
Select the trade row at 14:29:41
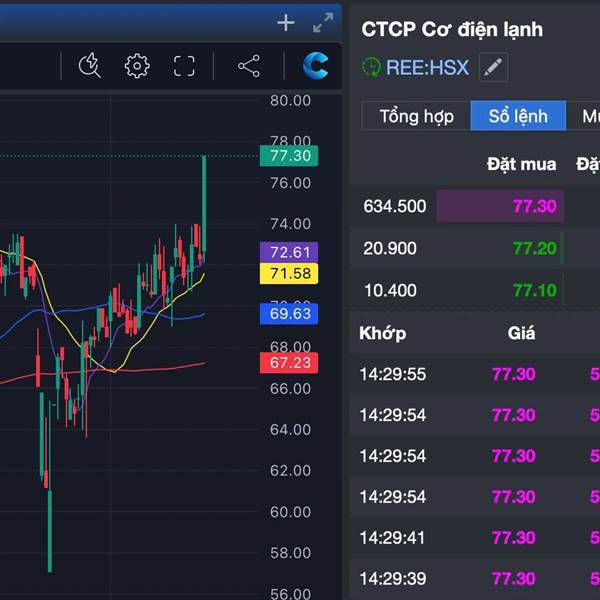coord(474,538)
